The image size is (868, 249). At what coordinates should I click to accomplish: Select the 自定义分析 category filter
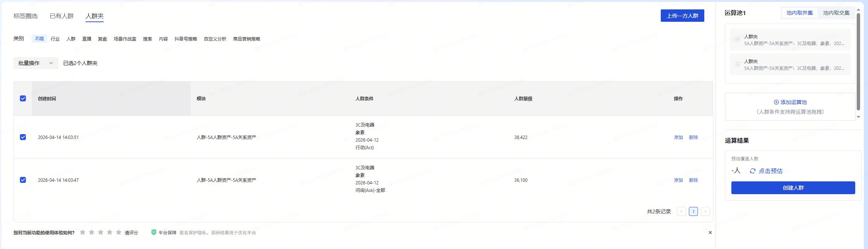[215, 39]
